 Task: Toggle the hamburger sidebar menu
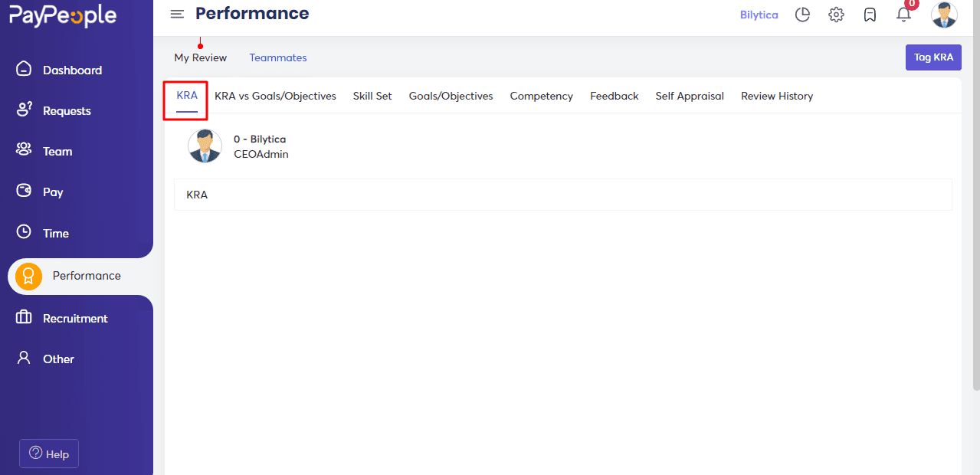177,14
